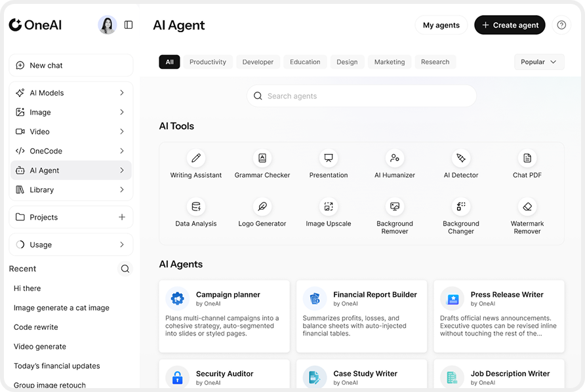Click the Security Auditor lock icon
The image size is (585, 392).
(x=177, y=378)
